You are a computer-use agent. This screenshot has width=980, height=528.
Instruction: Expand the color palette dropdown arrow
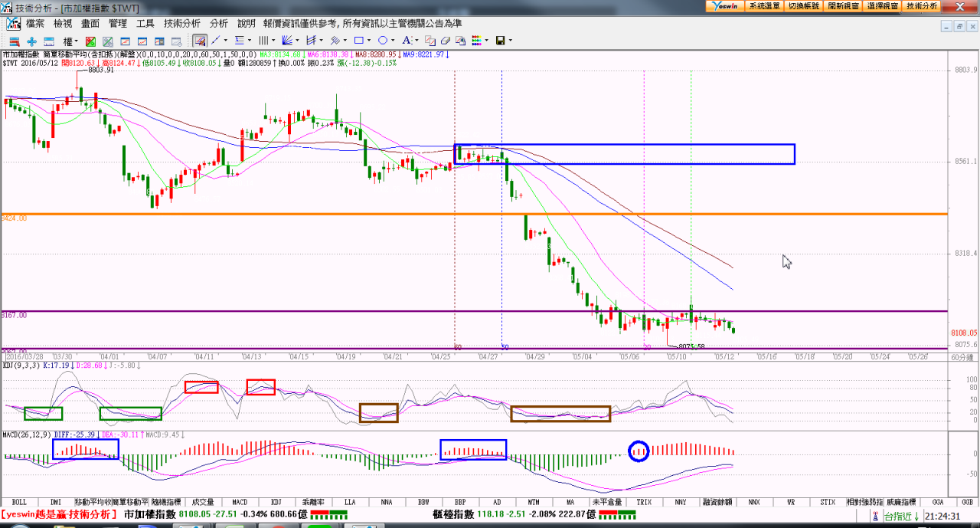click(x=486, y=41)
